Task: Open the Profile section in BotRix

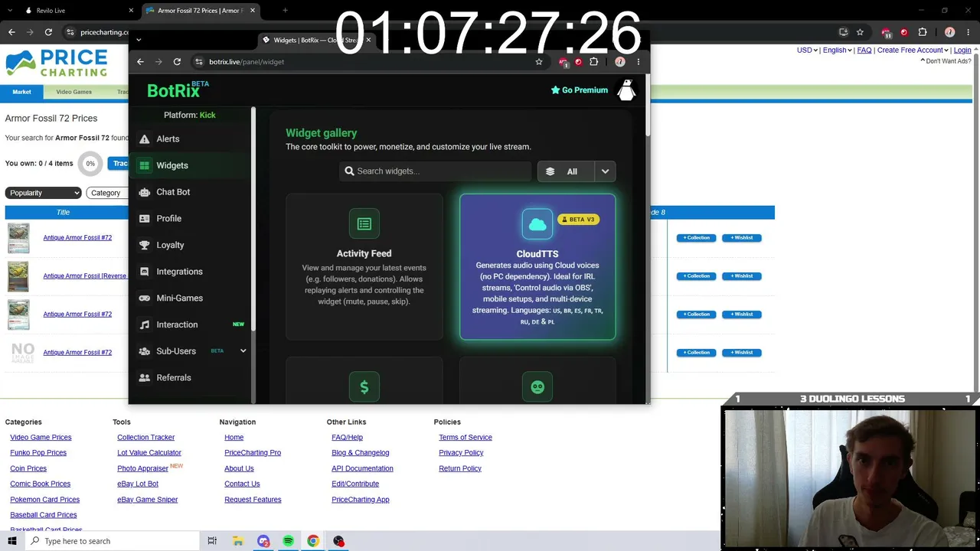Action: 191,218
